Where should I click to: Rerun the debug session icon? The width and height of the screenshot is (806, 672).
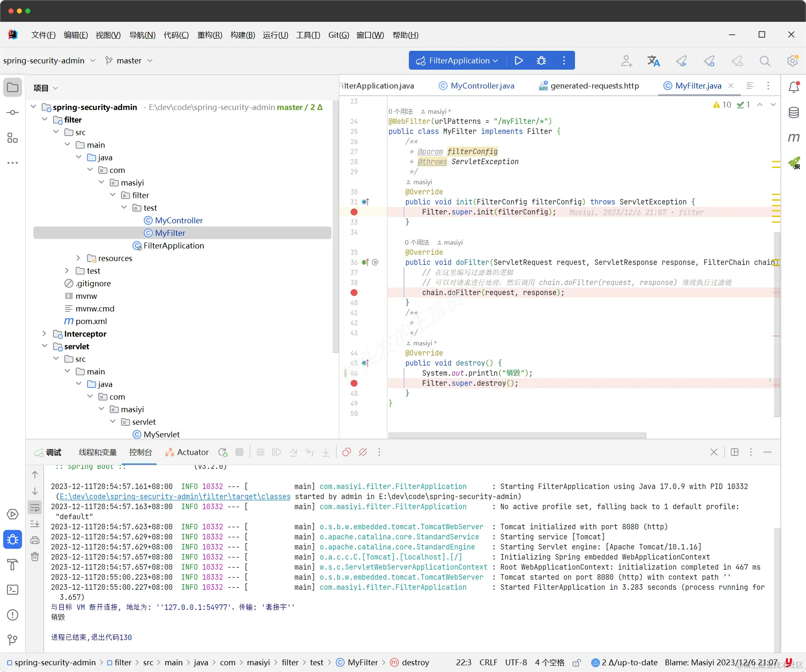coord(223,452)
